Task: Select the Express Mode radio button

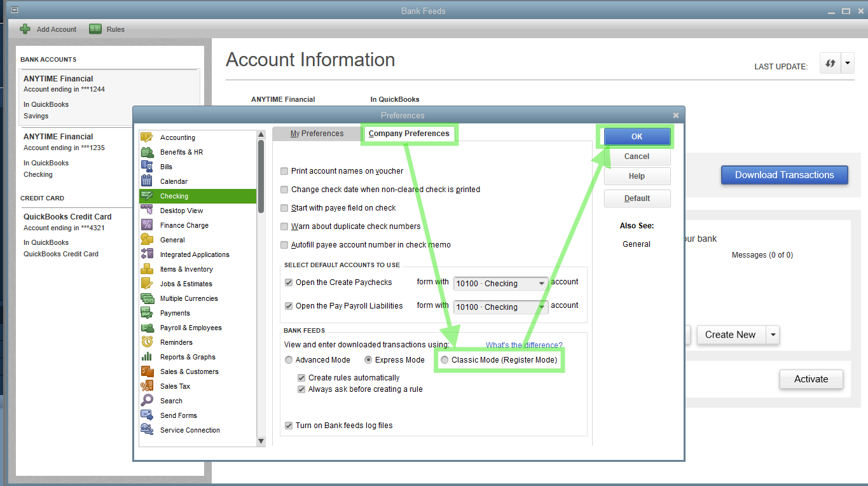Action: coord(369,360)
